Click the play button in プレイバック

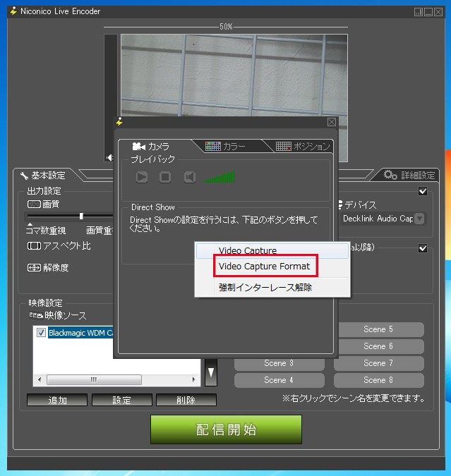pyautogui.click(x=142, y=177)
